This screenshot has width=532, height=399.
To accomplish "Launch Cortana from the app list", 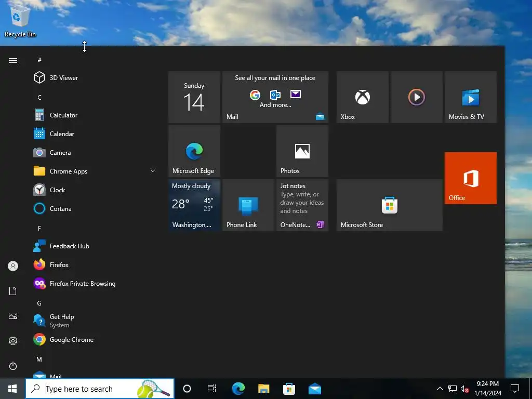I will [x=95, y=208].
